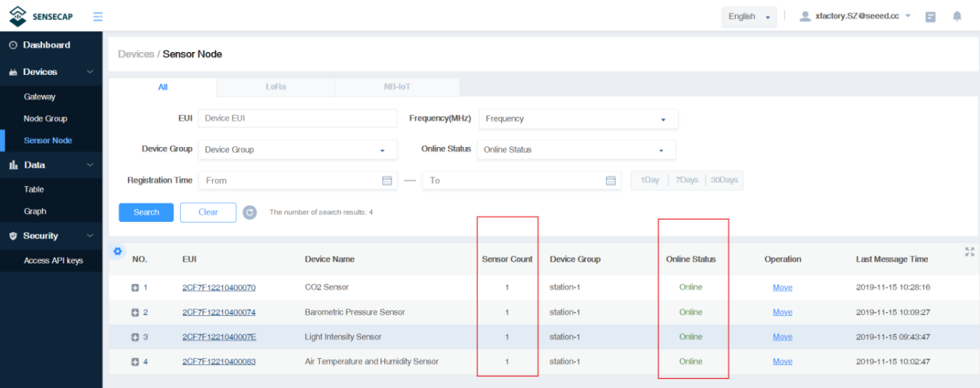Click Move for Air Temperature and Humidity row

pyautogui.click(x=782, y=361)
